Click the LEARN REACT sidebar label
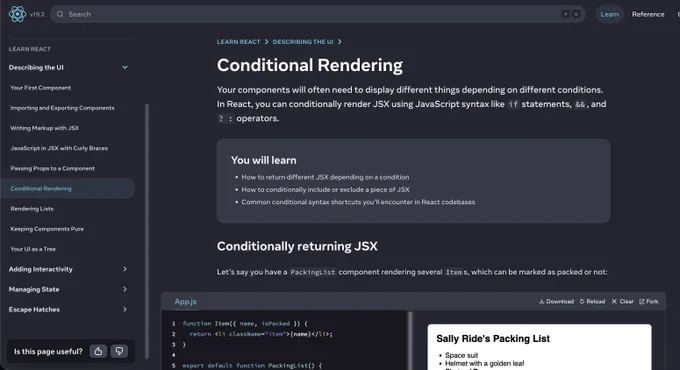680x370 pixels. [x=29, y=49]
